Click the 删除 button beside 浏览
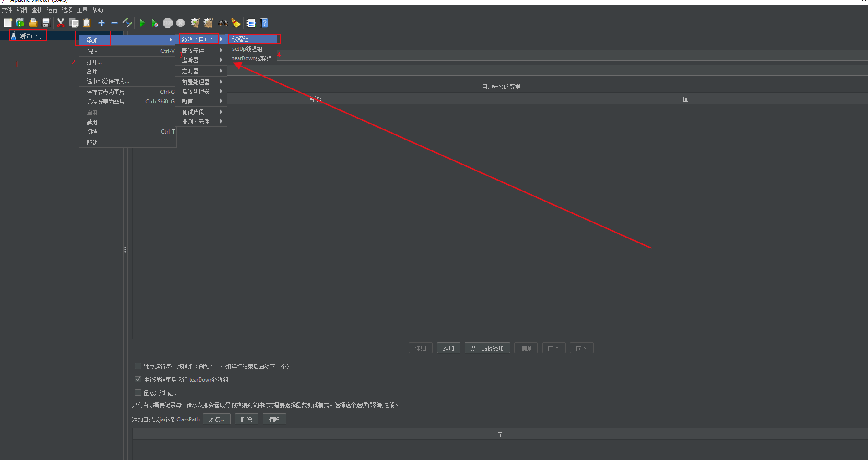 click(247, 419)
